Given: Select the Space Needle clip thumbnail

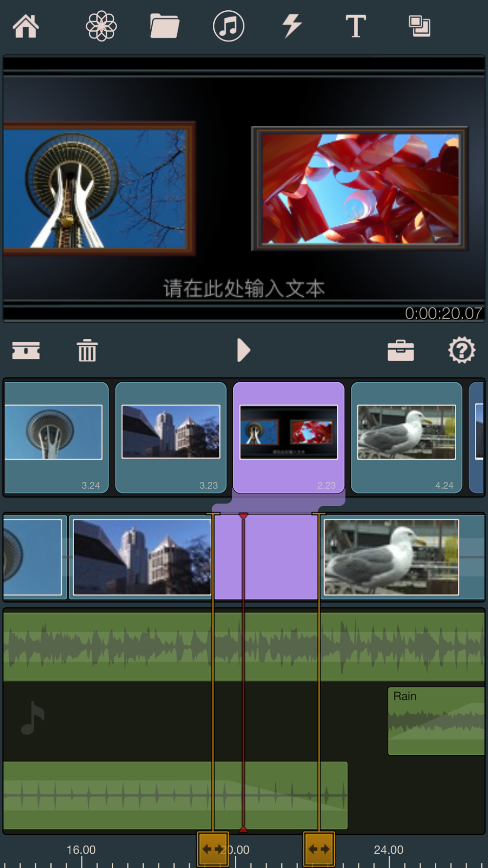Looking at the screenshot, I should click(56, 437).
